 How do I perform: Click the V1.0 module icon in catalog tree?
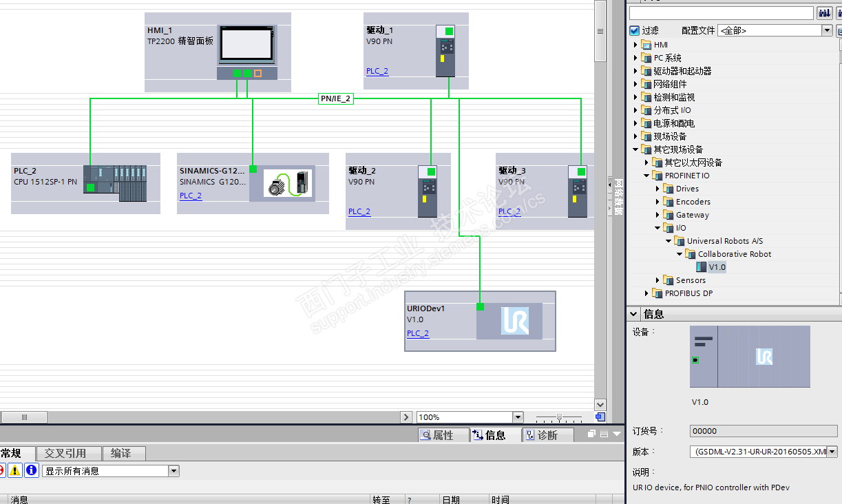point(702,267)
